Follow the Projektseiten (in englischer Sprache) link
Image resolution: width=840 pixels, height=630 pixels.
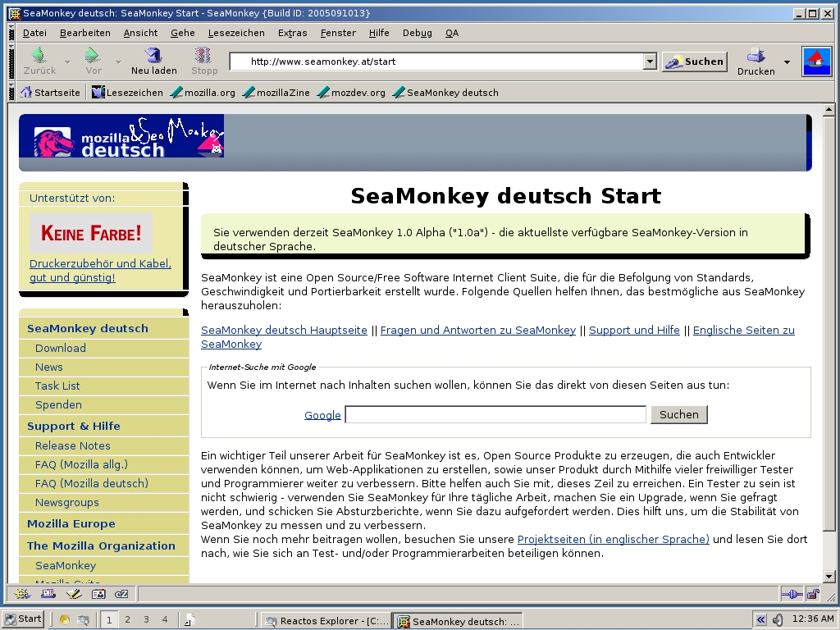[613, 539]
